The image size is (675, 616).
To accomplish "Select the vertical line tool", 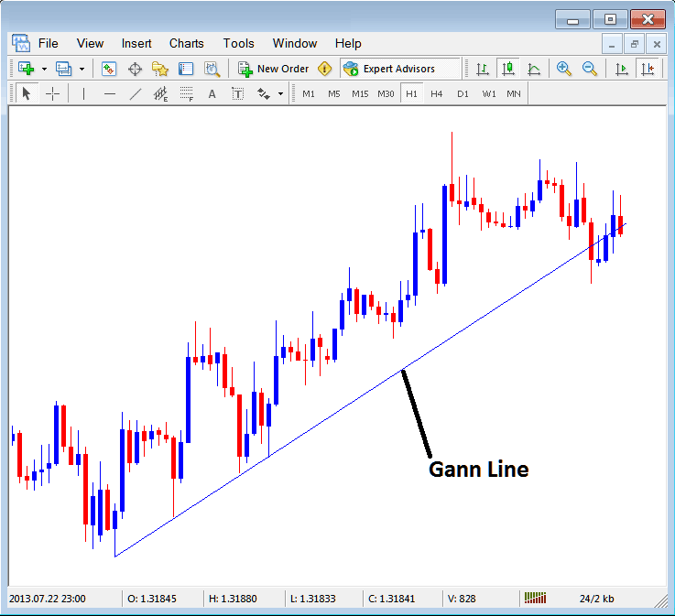I will 84,93.
